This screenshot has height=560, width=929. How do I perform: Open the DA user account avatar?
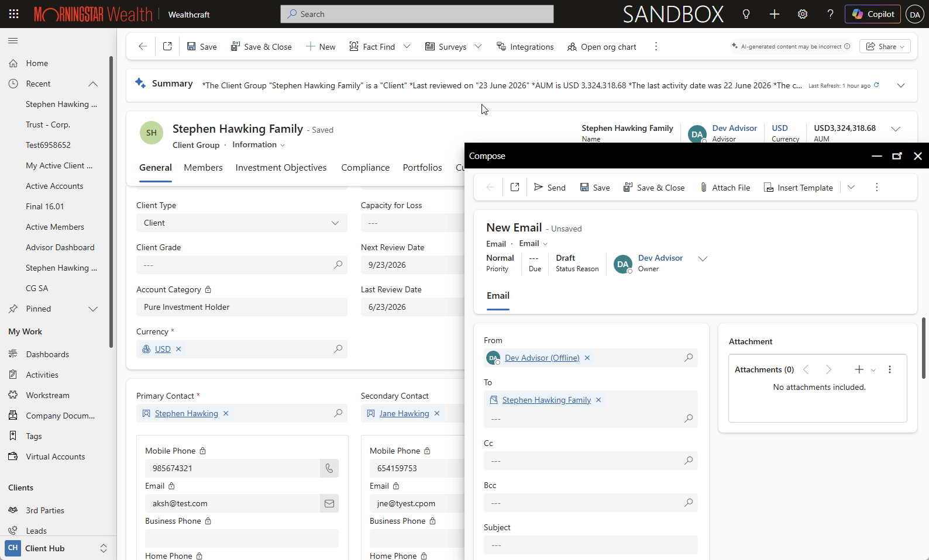915,14
